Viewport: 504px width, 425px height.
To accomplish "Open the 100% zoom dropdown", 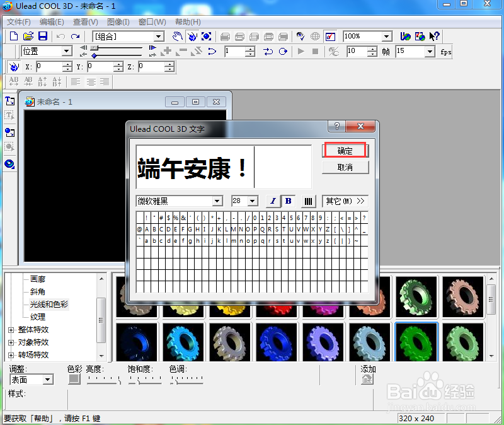I will click(x=387, y=37).
